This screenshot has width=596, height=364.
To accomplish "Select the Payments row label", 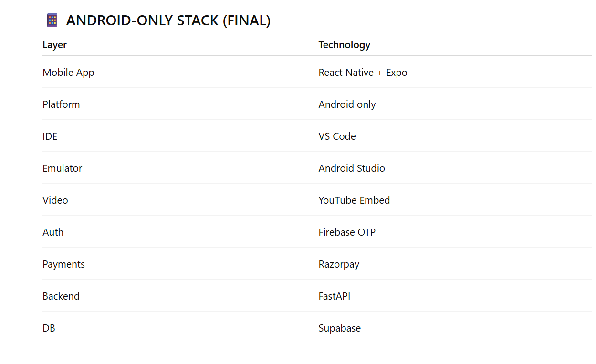I will coord(63,264).
